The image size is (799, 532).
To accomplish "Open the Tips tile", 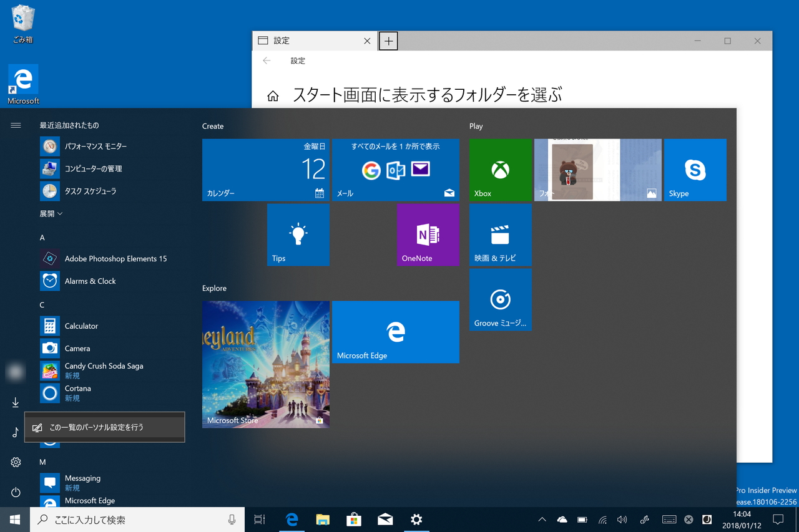I will pyautogui.click(x=298, y=235).
